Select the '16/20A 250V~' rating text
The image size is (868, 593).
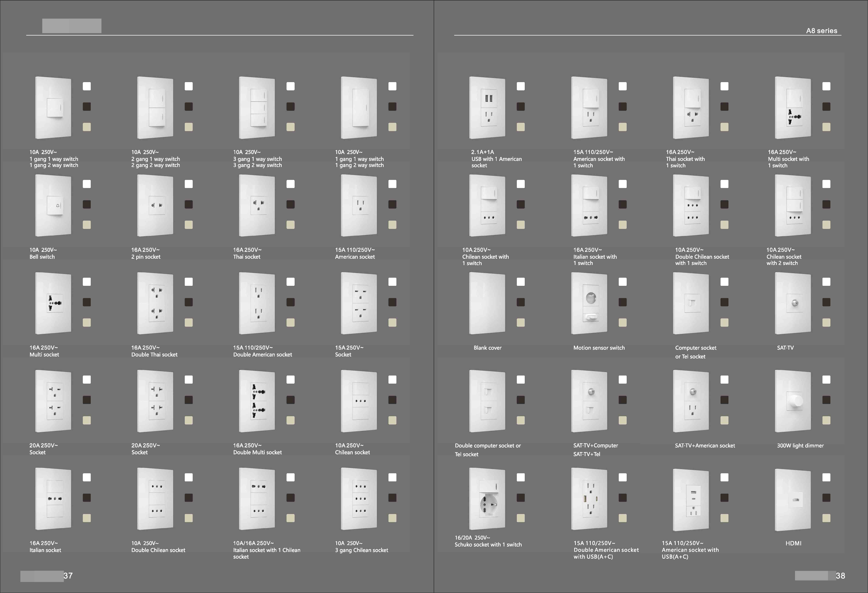coord(472,538)
